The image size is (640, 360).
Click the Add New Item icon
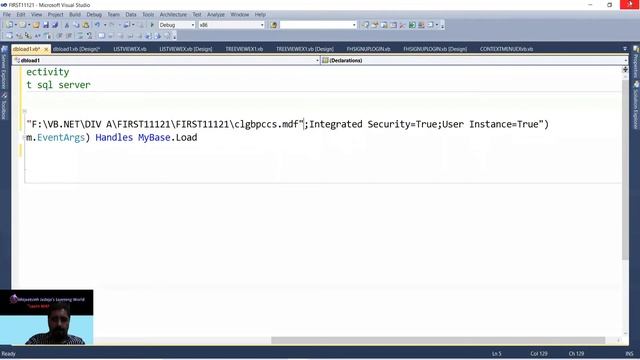22,25
